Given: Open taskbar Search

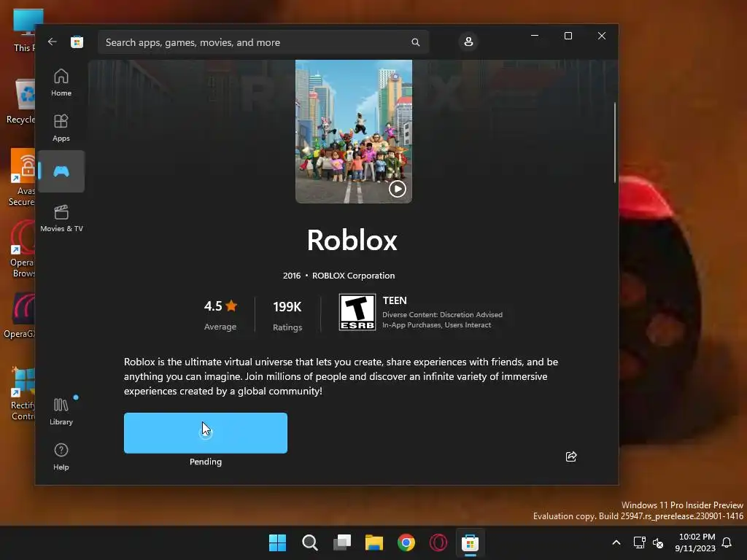Looking at the screenshot, I should (309, 542).
